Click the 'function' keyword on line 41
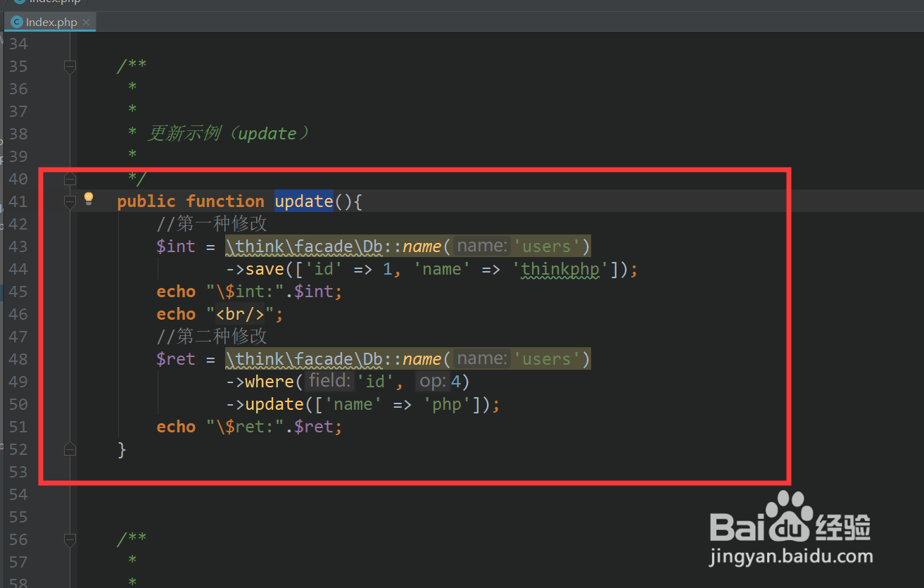 coord(225,201)
